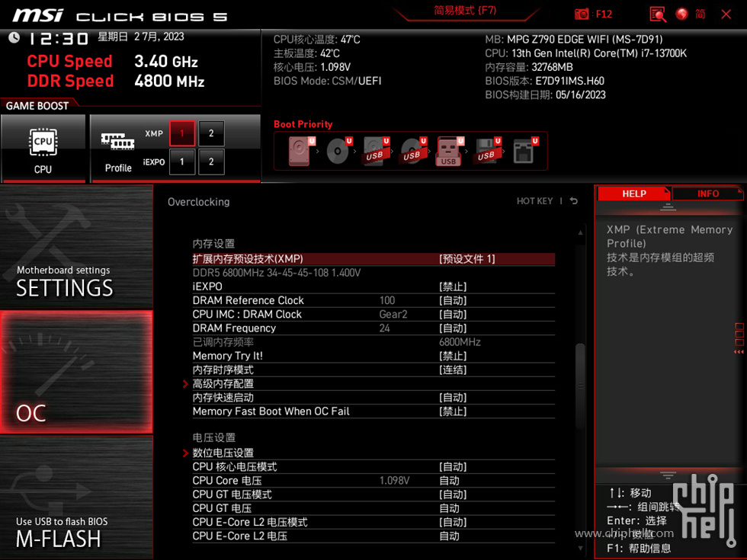Image resolution: width=747 pixels, height=560 pixels.
Task: Change Memory Fast Boot When OC Fail value
Action: pos(453,411)
